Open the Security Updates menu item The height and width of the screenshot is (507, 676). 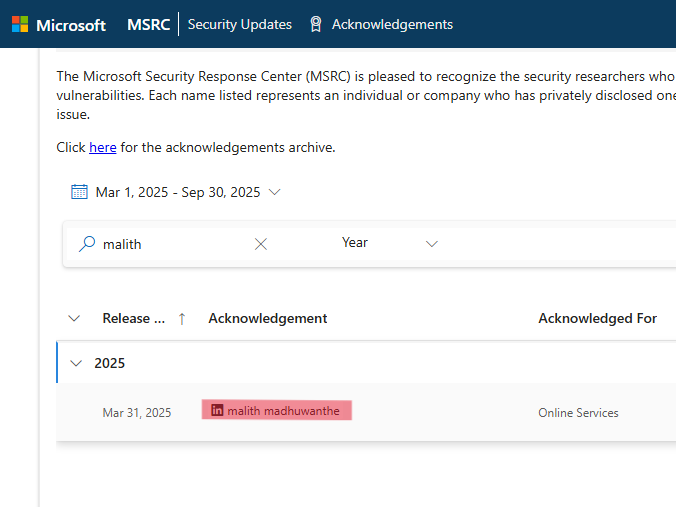click(240, 25)
